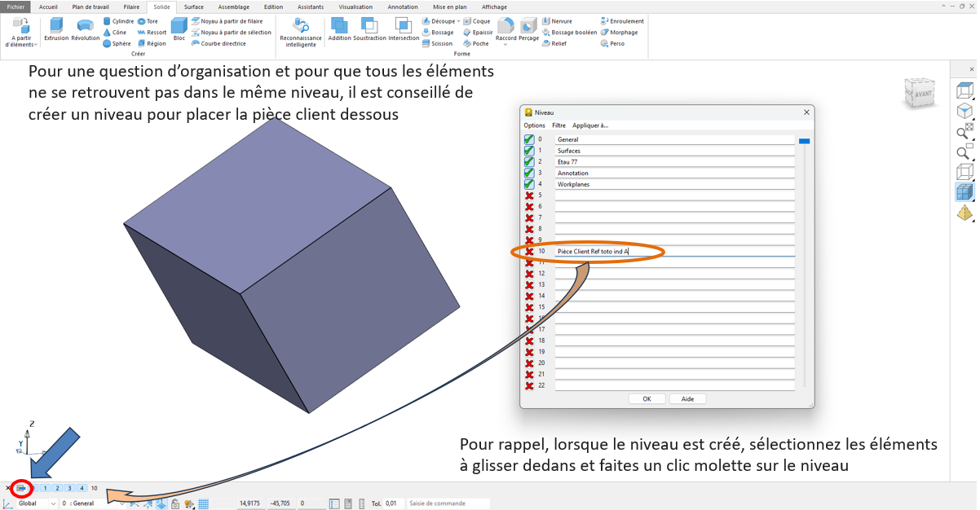The width and height of the screenshot is (980, 510).
Task: Select level tab 3 in status bar
Action: pos(69,488)
